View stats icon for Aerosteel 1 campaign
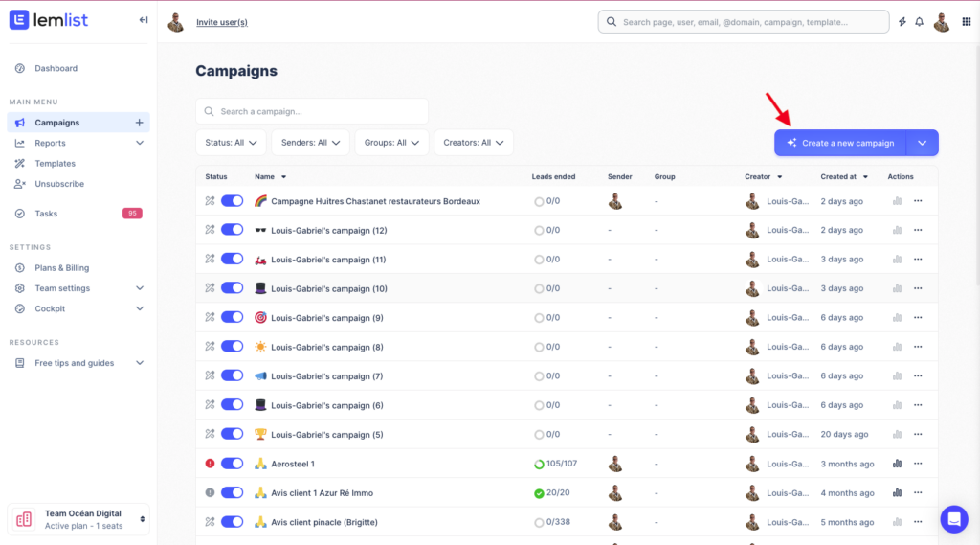 [x=897, y=464]
